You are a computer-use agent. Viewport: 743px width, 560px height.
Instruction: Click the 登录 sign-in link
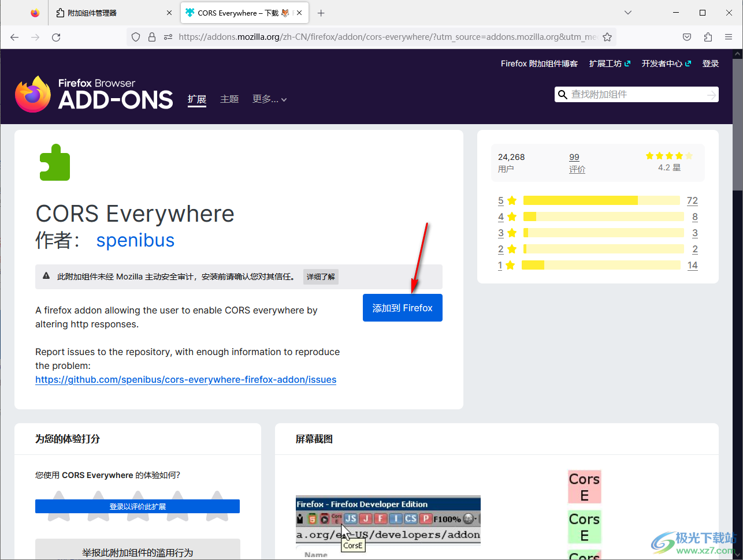click(x=711, y=64)
